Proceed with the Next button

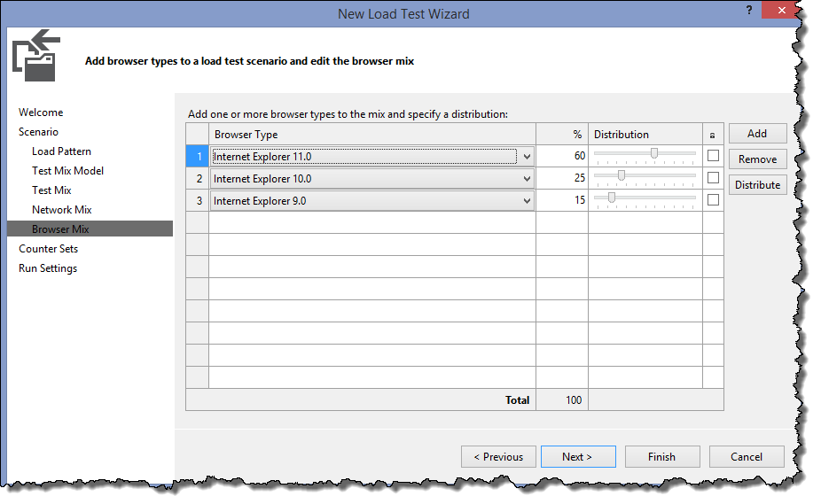point(577,457)
